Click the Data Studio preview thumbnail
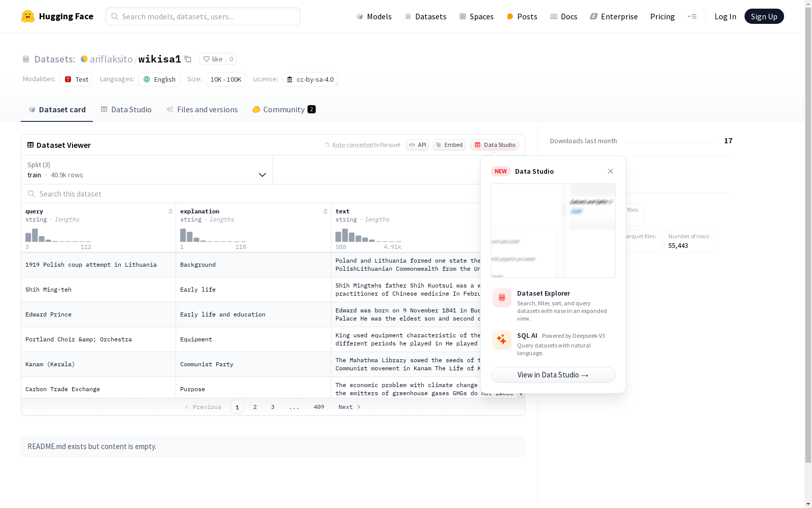 [x=553, y=231]
